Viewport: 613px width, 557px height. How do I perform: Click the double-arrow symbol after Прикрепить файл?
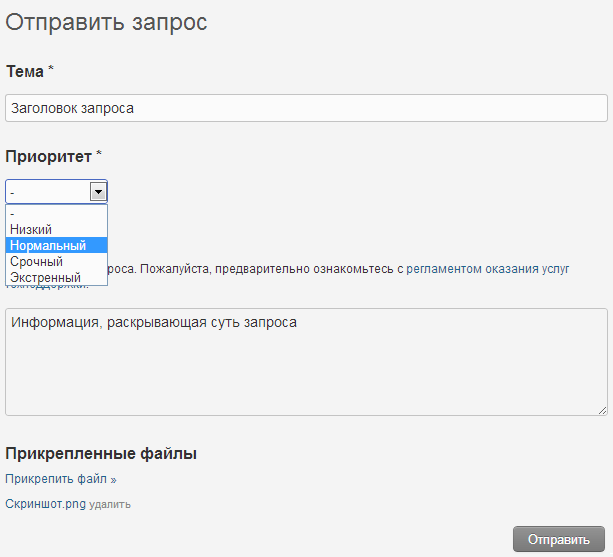click(113, 480)
